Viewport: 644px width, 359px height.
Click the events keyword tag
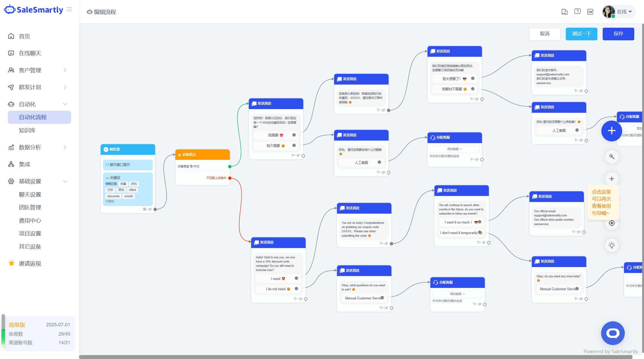[129, 196]
